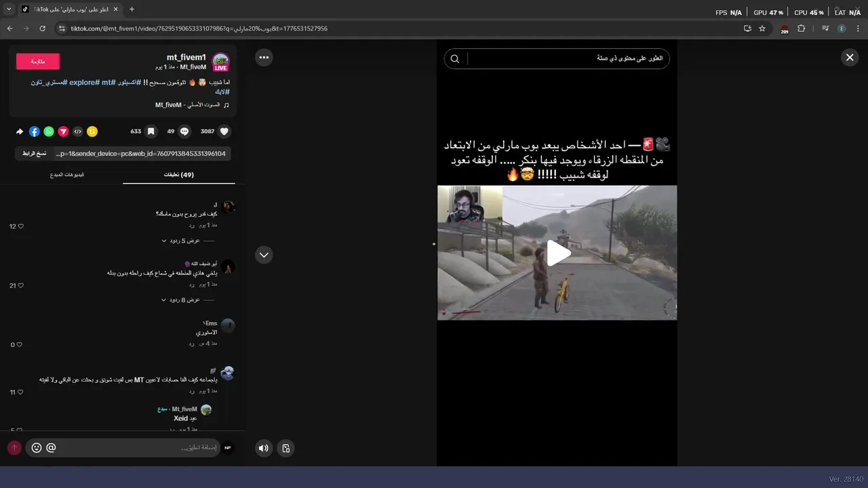This screenshot has height=488, width=868.
Task: Share the video on Facebook
Action: [x=35, y=131]
